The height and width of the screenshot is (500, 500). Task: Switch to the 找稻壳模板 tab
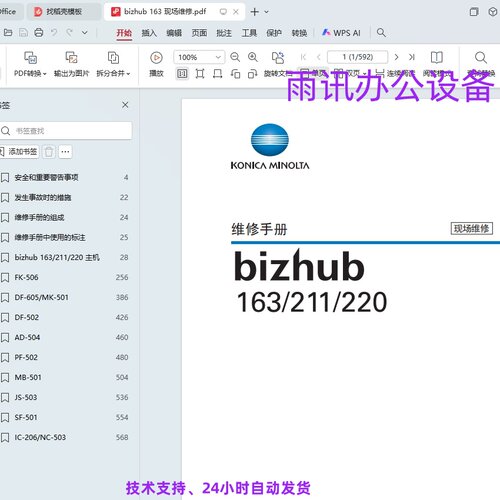pyautogui.click(x=63, y=12)
